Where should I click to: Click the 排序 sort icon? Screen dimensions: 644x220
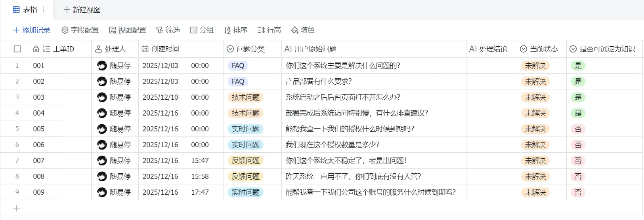pyautogui.click(x=227, y=30)
